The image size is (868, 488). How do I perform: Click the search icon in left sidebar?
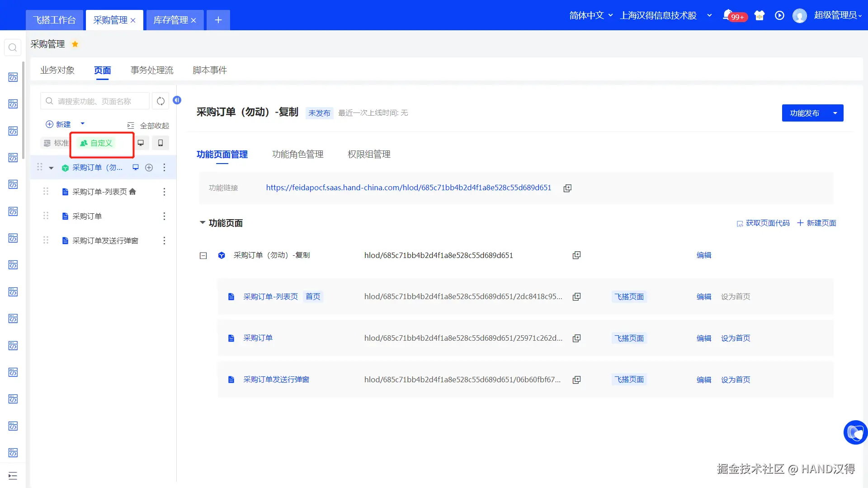pyautogui.click(x=13, y=47)
